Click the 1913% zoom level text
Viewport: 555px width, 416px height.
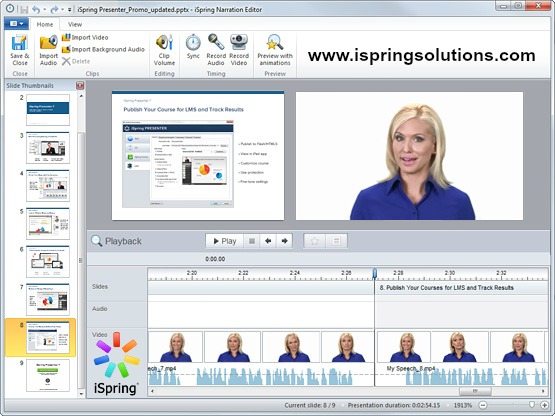point(463,405)
